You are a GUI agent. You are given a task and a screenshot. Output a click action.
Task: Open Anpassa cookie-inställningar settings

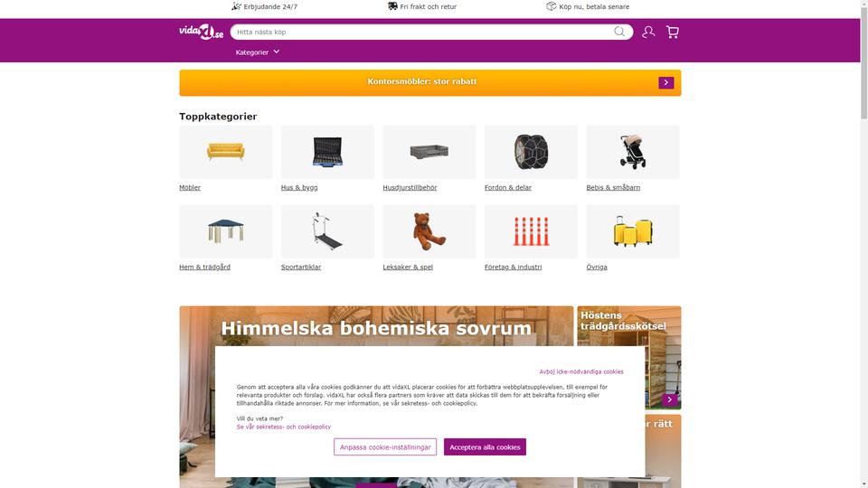385,447
